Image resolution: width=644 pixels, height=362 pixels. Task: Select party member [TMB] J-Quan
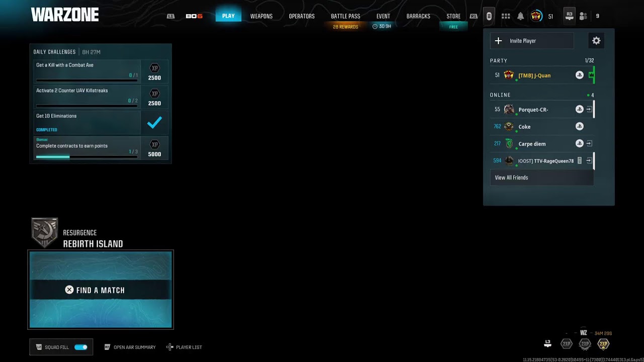click(542, 75)
